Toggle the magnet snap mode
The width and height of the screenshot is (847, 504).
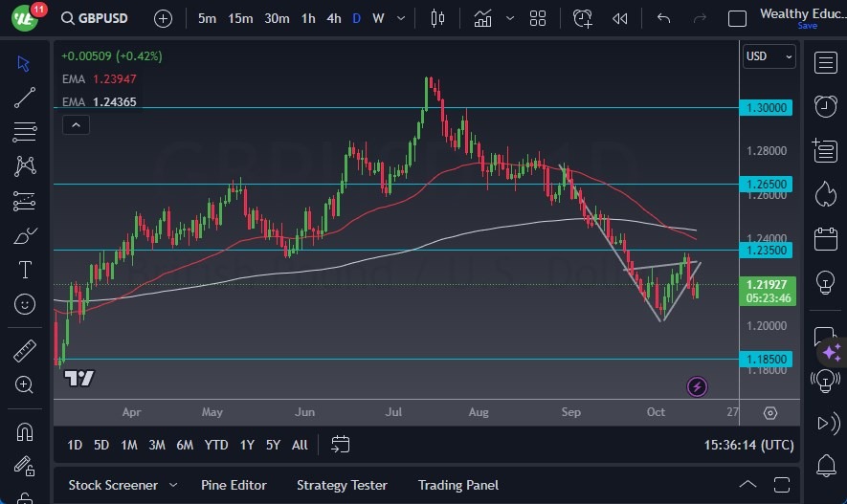coord(25,432)
